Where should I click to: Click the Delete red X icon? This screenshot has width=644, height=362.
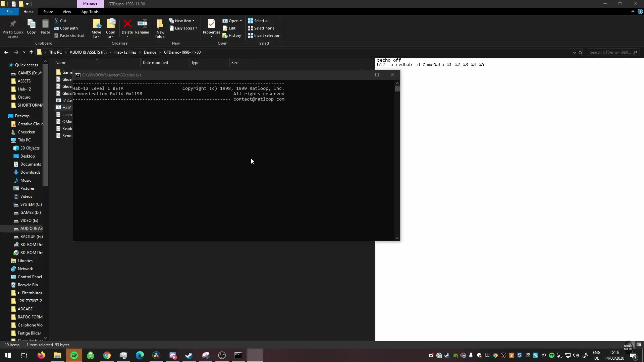[x=127, y=24]
